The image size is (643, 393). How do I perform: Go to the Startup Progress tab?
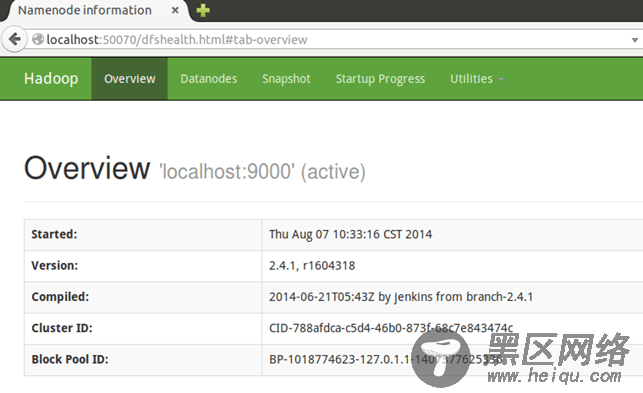coord(380,79)
